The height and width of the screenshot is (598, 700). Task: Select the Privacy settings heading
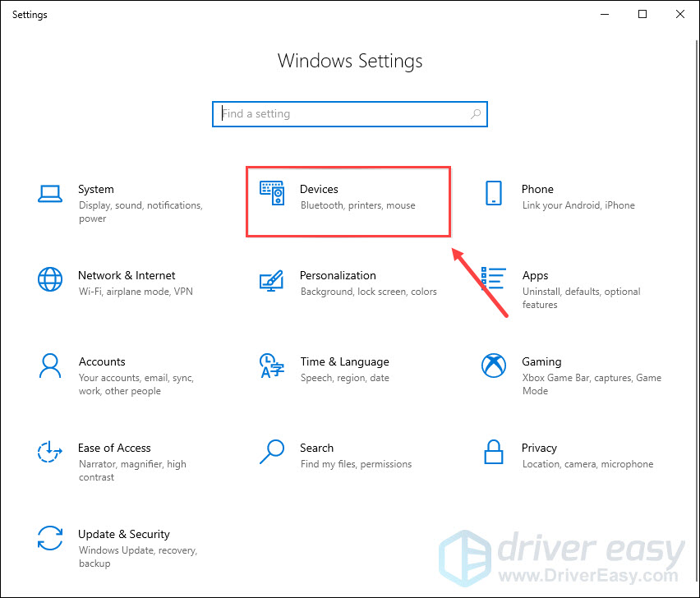(539, 448)
